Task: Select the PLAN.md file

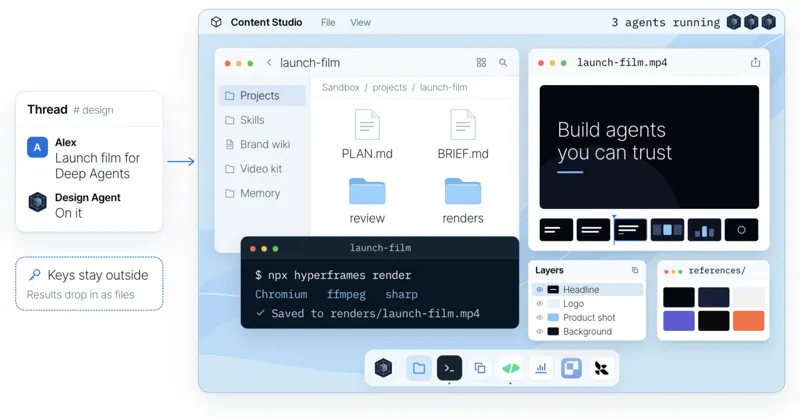Action: (367, 134)
